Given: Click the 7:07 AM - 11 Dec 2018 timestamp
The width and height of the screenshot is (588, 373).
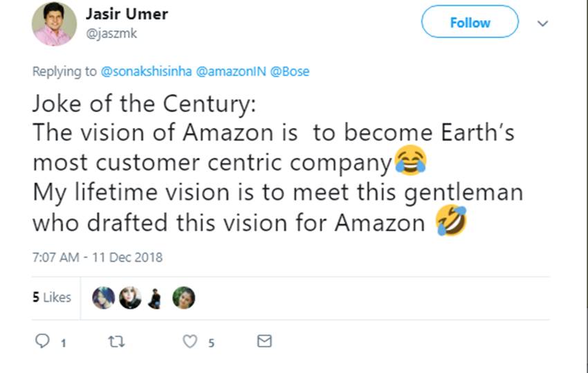Looking at the screenshot, I should [97, 257].
